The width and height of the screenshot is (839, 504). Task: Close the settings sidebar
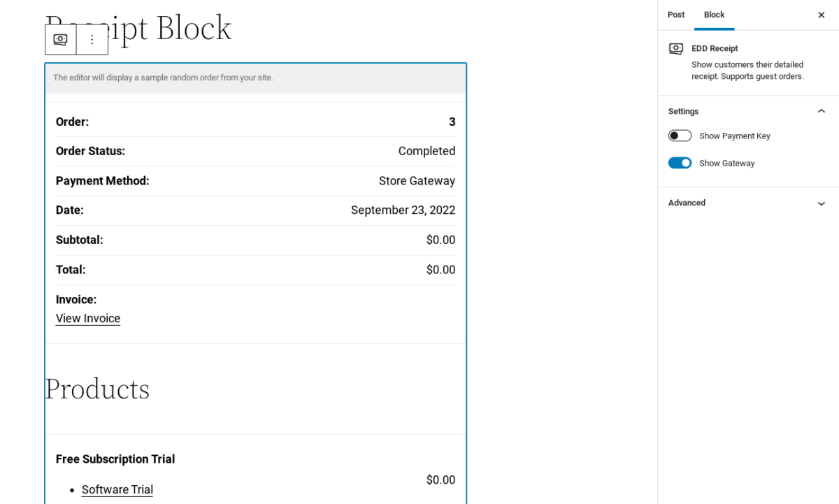point(821,15)
